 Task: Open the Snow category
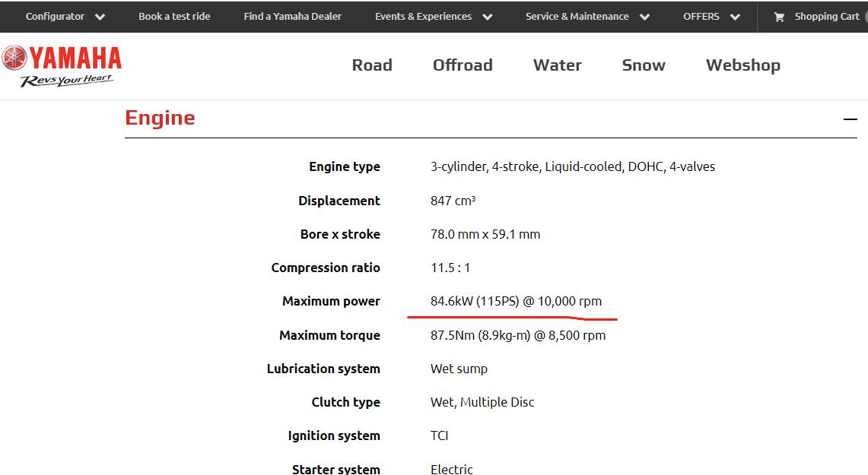[644, 65]
